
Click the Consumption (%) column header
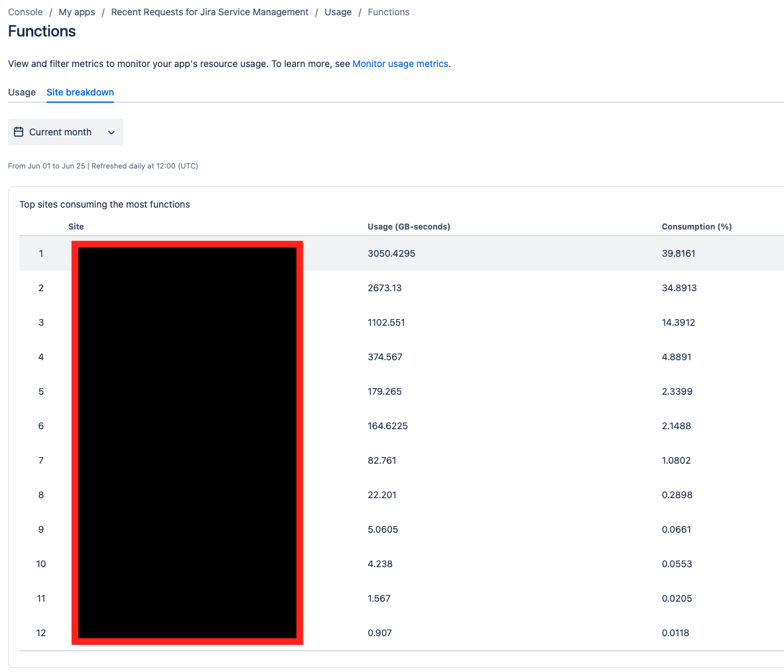(x=696, y=226)
